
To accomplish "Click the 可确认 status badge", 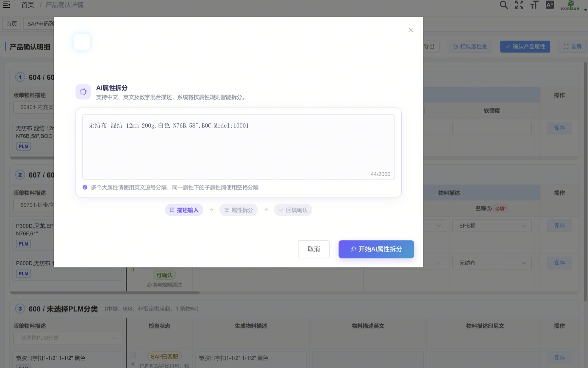I will (x=164, y=275).
